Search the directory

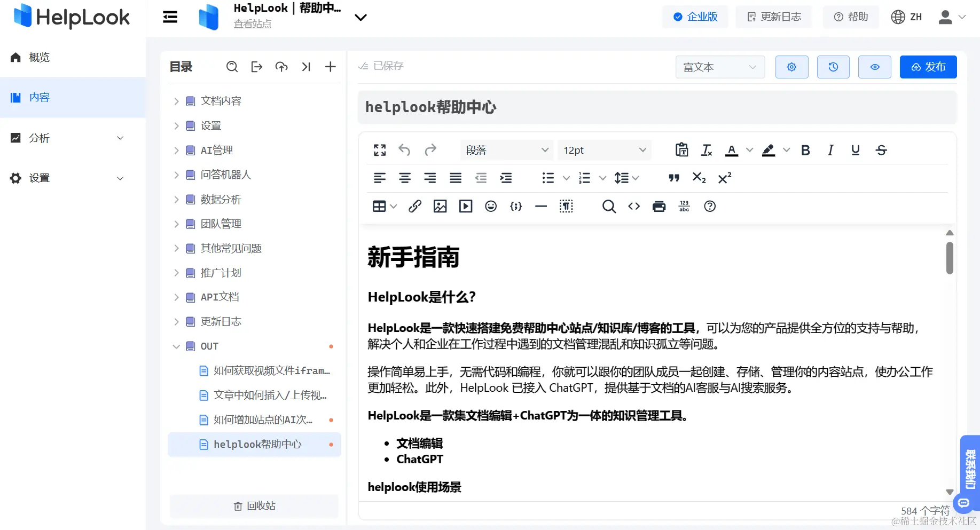coord(232,67)
